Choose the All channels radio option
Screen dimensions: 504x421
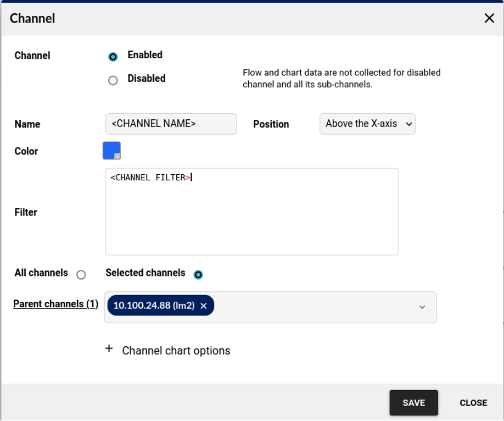pyautogui.click(x=81, y=275)
